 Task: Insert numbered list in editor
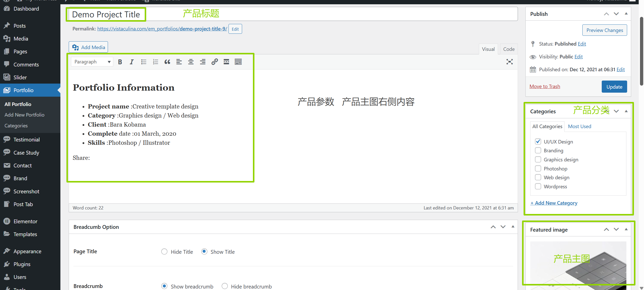pyautogui.click(x=156, y=62)
